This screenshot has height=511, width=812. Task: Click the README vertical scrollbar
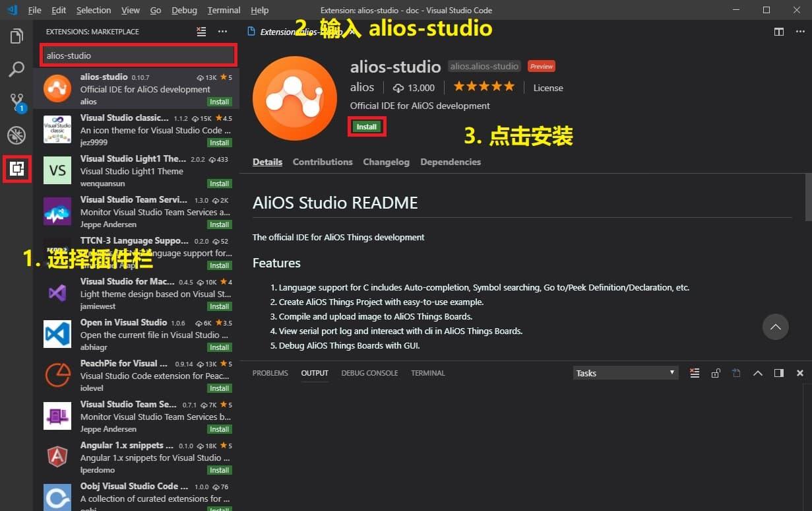(808, 197)
